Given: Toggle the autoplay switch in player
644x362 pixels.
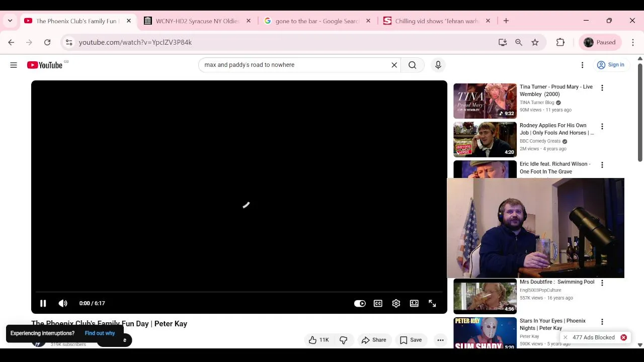Looking at the screenshot, I should point(360,303).
